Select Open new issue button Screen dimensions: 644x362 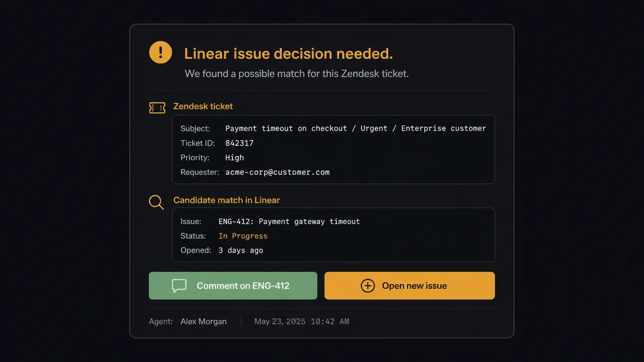coord(409,286)
